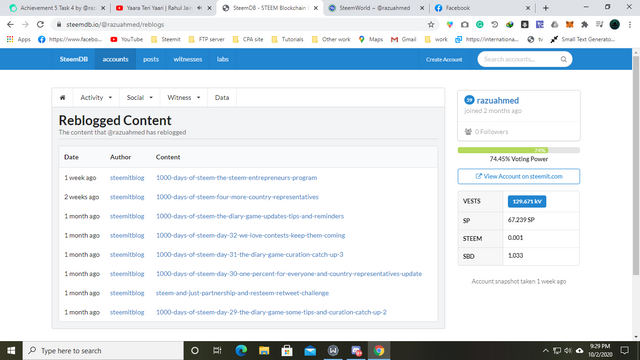The height and width of the screenshot is (360, 640).
Task: Click View Account on steemit.com
Action: 519,176
